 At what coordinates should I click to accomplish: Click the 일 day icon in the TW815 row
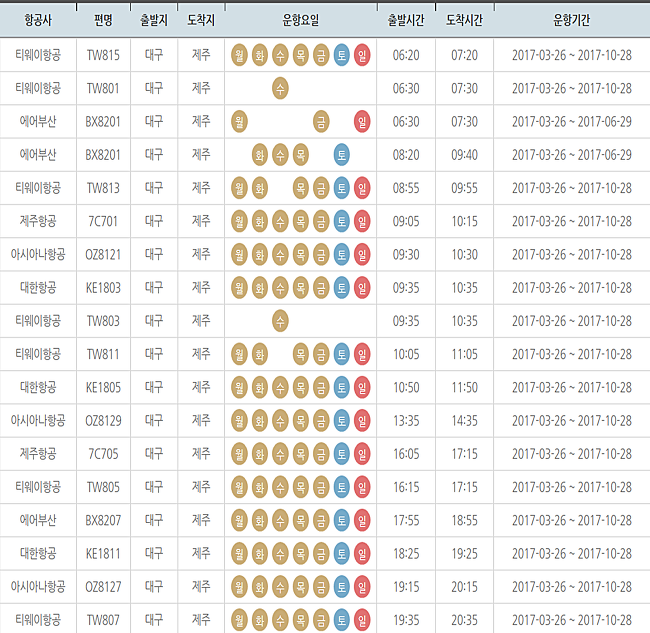[x=362, y=55]
